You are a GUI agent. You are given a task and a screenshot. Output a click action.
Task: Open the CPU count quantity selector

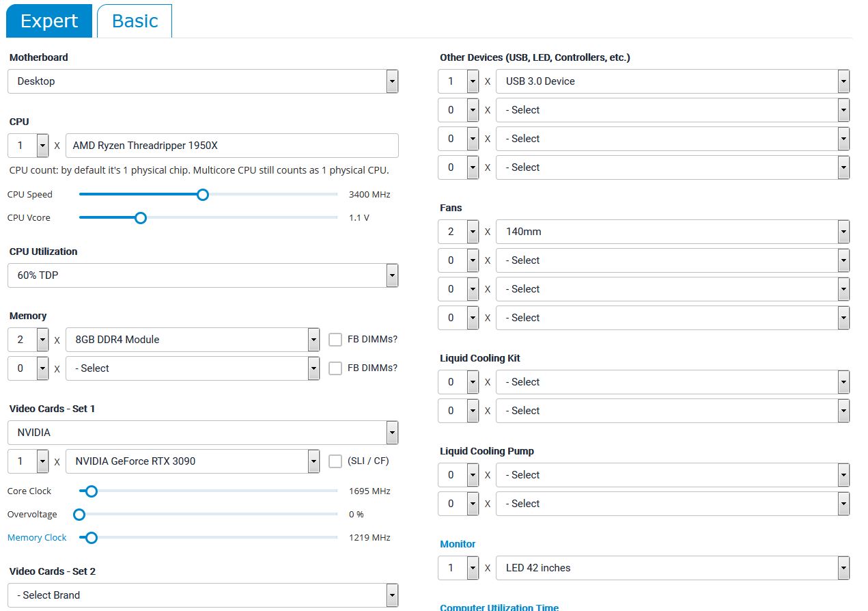point(29,146)
